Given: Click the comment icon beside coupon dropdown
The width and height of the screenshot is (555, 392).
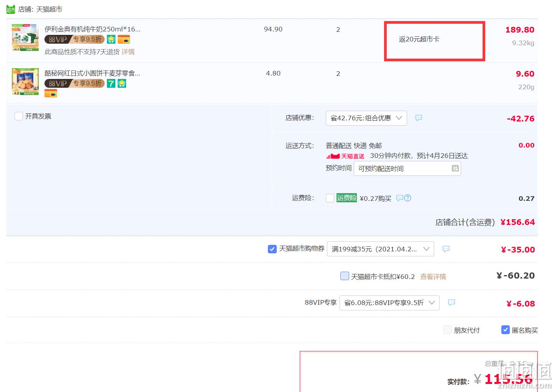Looking at the screenshot, I should (x=446, y=249).
